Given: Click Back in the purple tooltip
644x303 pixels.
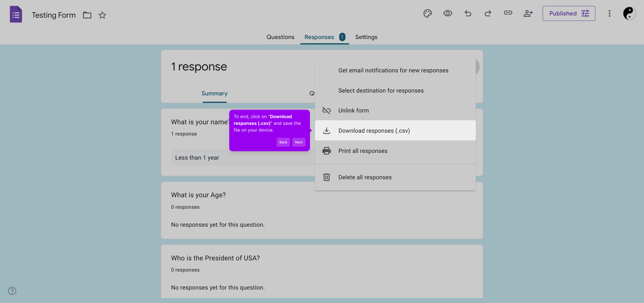Looking at the screenshot, I should 283,142.
